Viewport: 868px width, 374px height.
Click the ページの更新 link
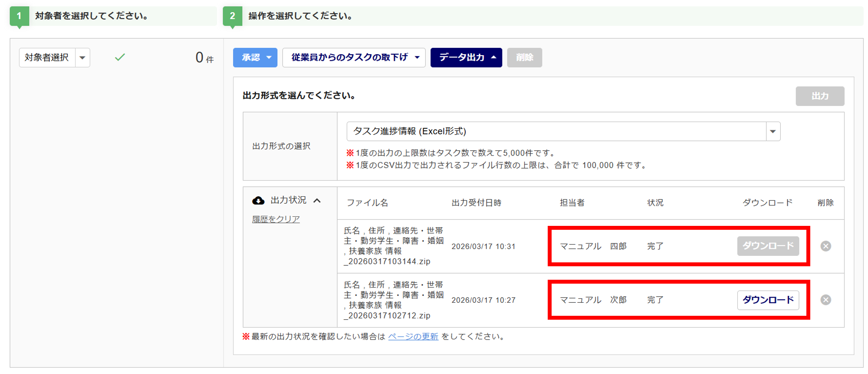(x=413, y=337)
